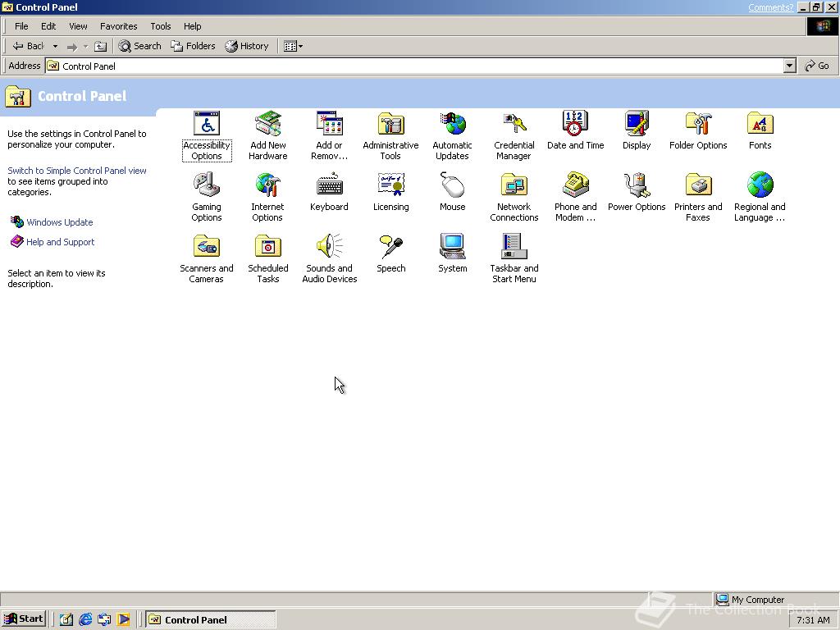
Task: Open Folder Options icon
Action: (x=698, y=124)
